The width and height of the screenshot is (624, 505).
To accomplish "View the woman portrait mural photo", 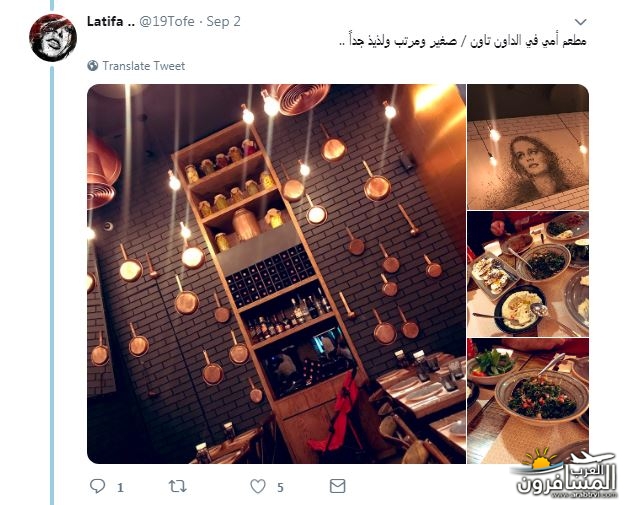I will coord(528,147).
